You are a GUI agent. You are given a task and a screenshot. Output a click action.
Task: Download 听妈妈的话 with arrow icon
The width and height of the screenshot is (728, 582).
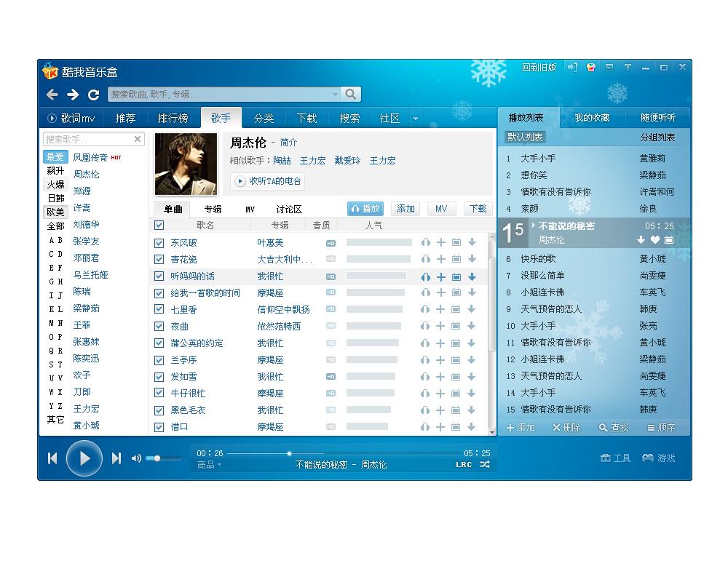(472, 276)
